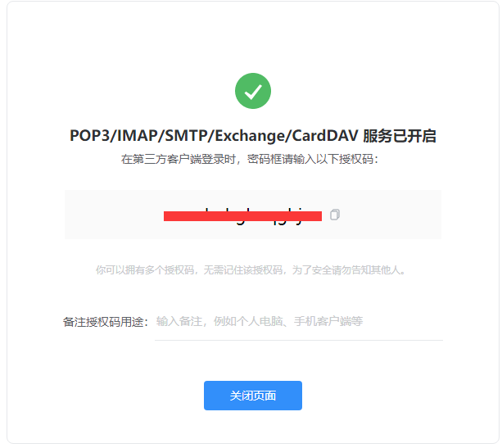Click the 无需记住该授权码 hint text

coord(243,270)
